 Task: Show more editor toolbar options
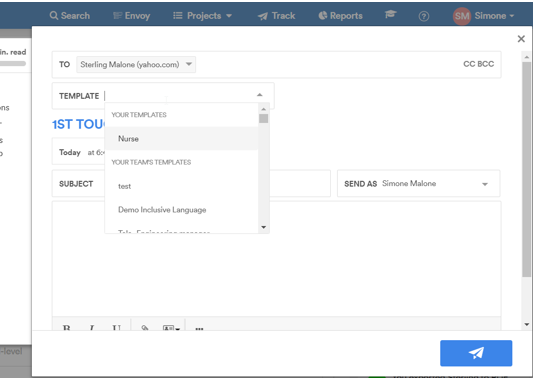(x=200, y=328)
